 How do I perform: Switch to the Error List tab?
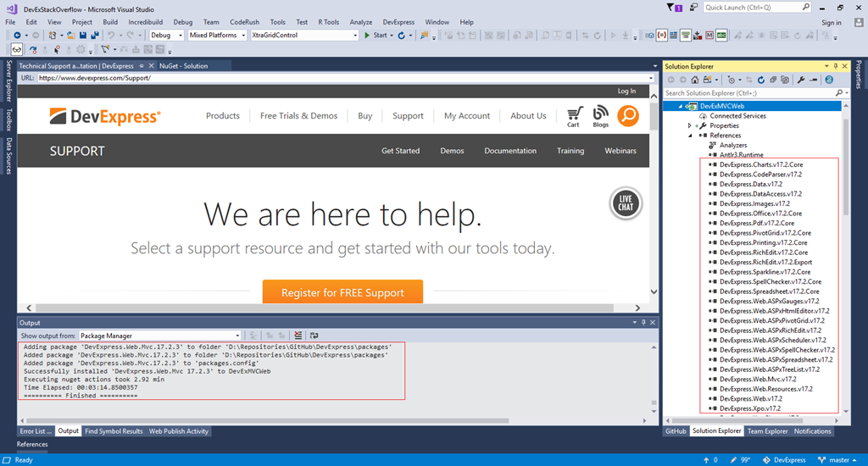coord(35,431)
